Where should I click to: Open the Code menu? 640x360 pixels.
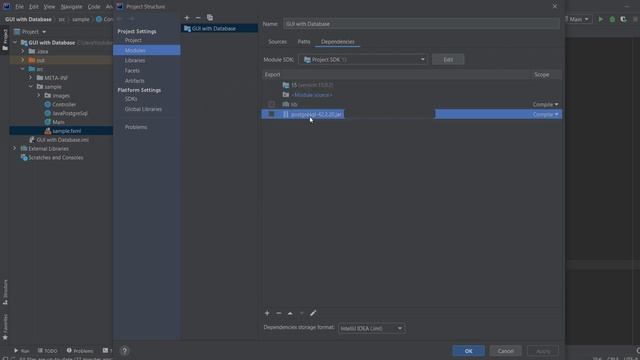(x=94, y=7)
